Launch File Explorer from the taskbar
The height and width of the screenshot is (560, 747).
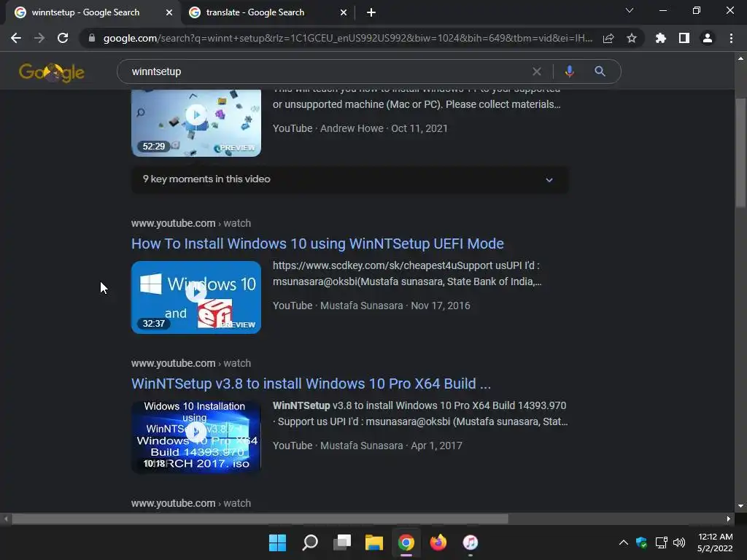pyautogui.click(x=374, y=542)
